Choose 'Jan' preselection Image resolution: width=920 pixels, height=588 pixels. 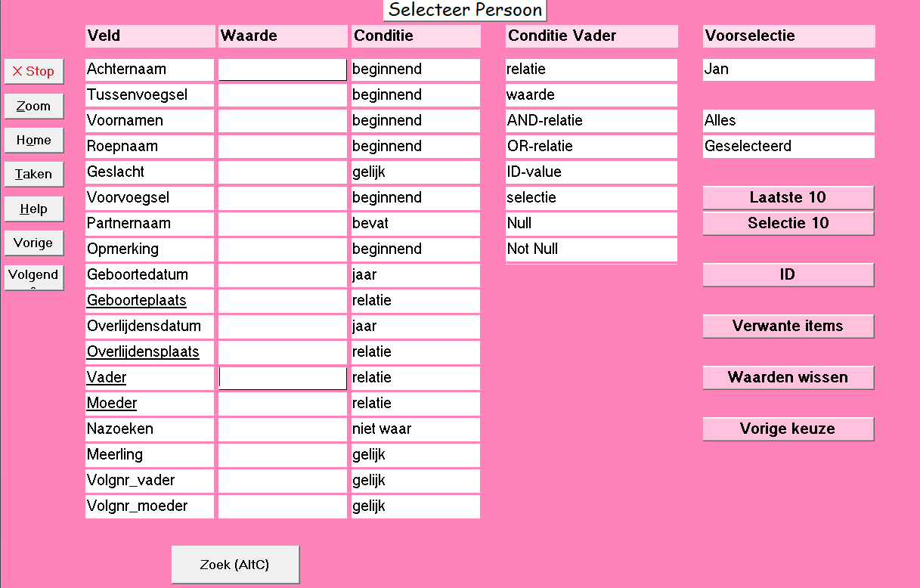tap(788, 70)
